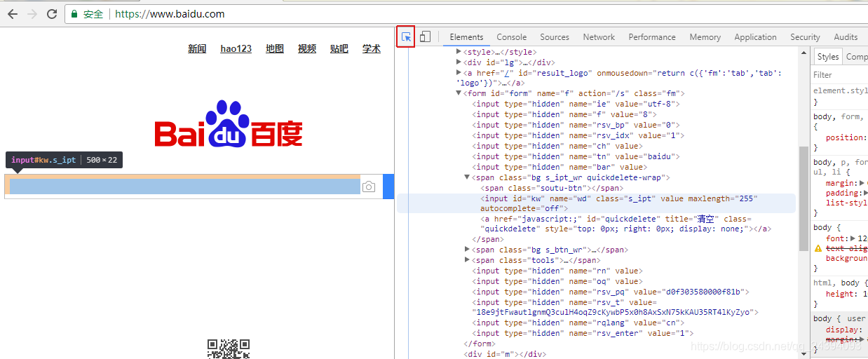The height and width of the screenshot is (359, 868).
Task: Select the hidden input name="bar" row
Action: point(560,167)
